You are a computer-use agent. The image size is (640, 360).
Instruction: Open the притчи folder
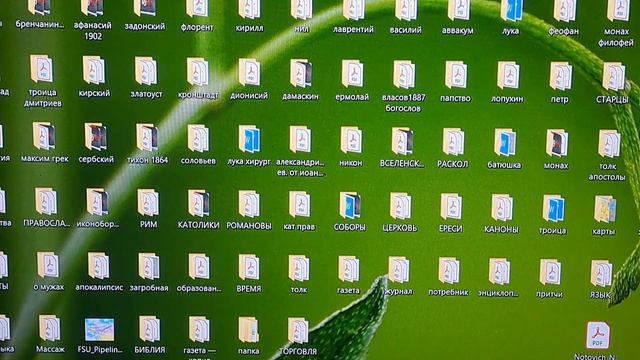[x=550, y=272]
